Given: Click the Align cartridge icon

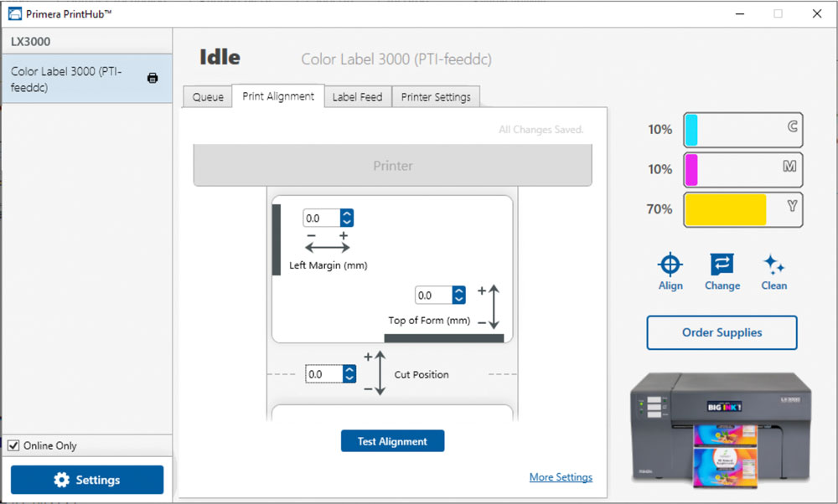Looking at the screenshot, I should tap(670, 265).
